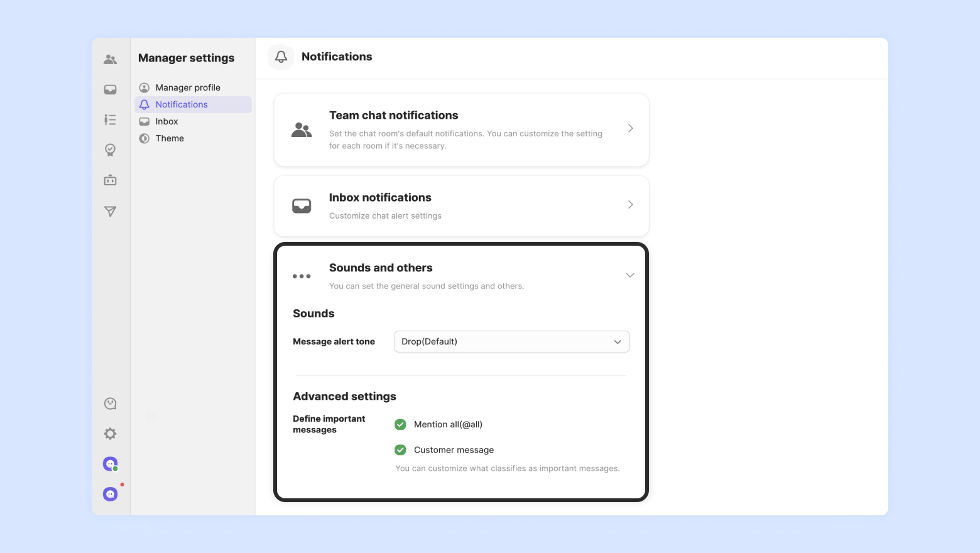Image resolution: width=980 pixels, height=553 pixels.
Task: Uncheck the Mention all(@all) checkbox
Action: (x=400, y=424)
